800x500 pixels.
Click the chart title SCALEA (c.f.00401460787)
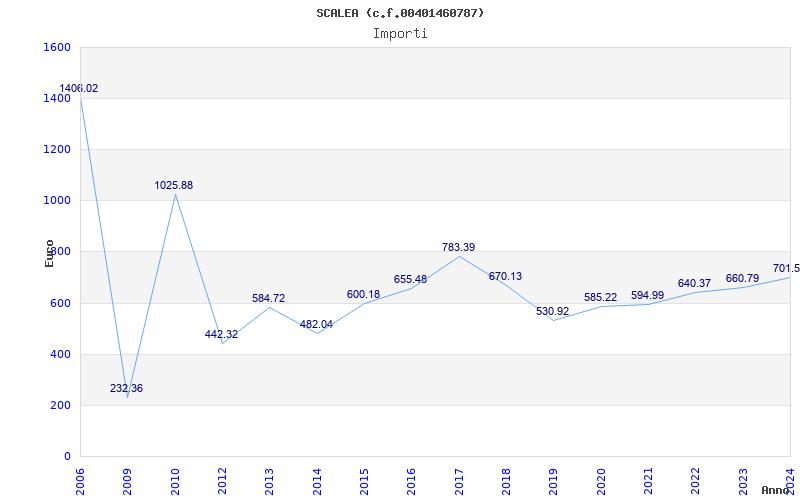click(x=400, y=13)
